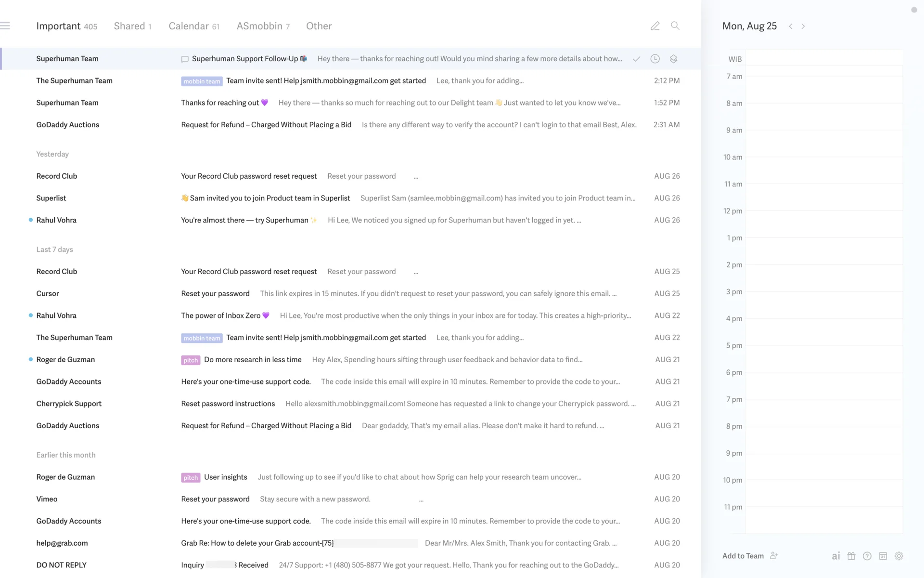The image size is (924, 578).
Task: Go to previous day in calendar
Action: tap(790, 26)
